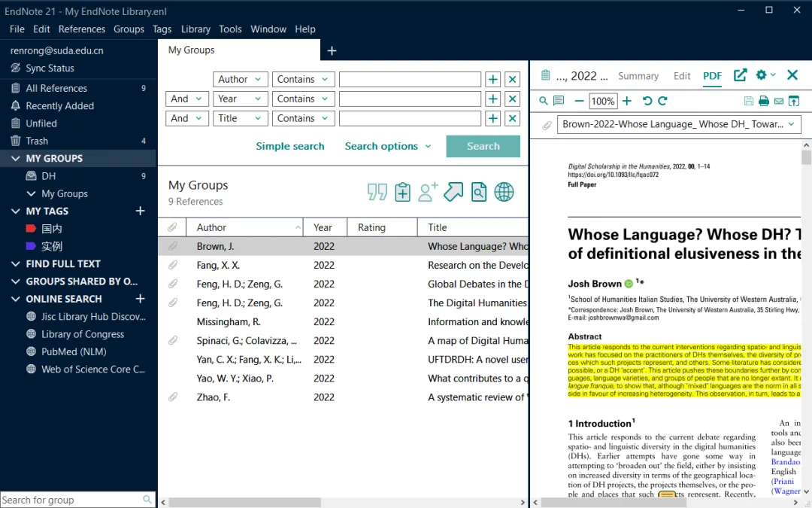Collapse the MY GROUPS section
The height and width of the screenshot is (508, 812).
pyautogui.click(x=16, y=159)
